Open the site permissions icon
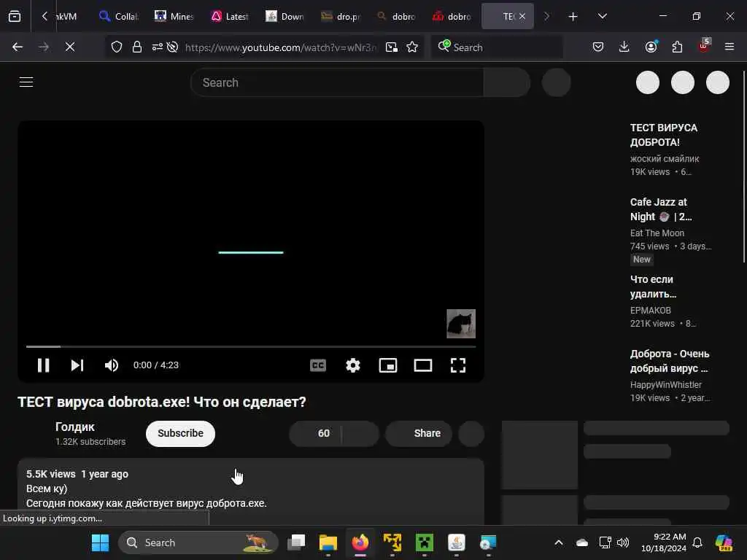 click(158, 47)
